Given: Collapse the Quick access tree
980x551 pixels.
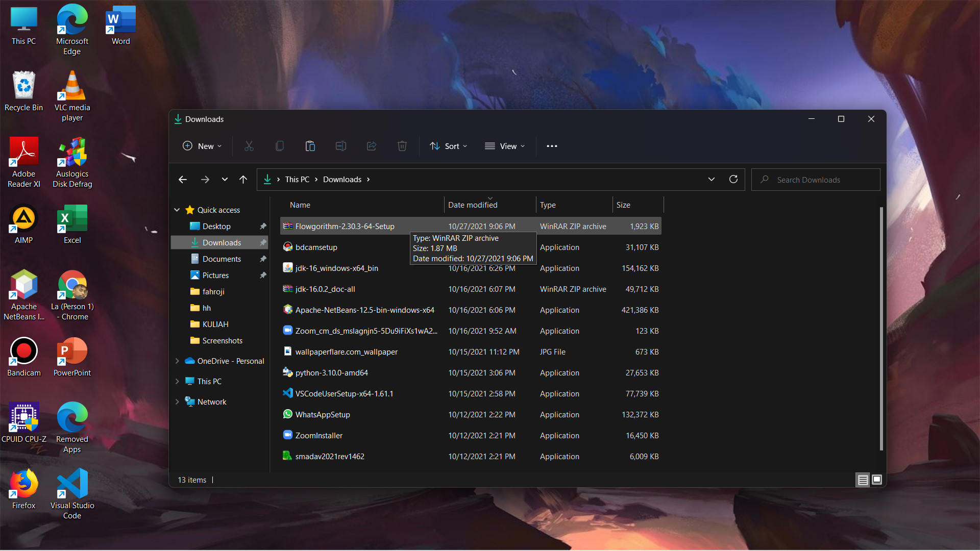Looking at the screenshot, I should (x=177, y=210).
